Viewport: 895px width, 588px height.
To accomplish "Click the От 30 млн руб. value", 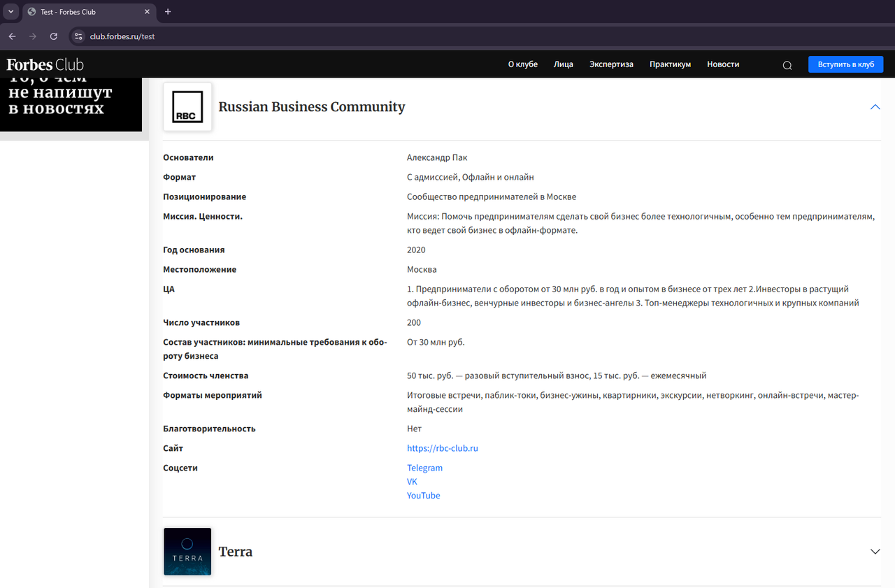I will 436,342.
